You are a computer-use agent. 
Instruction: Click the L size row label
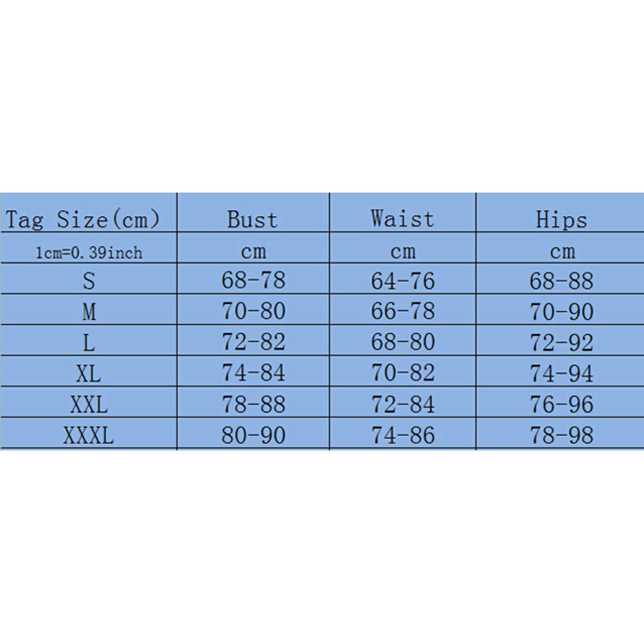tap(89, 343)
